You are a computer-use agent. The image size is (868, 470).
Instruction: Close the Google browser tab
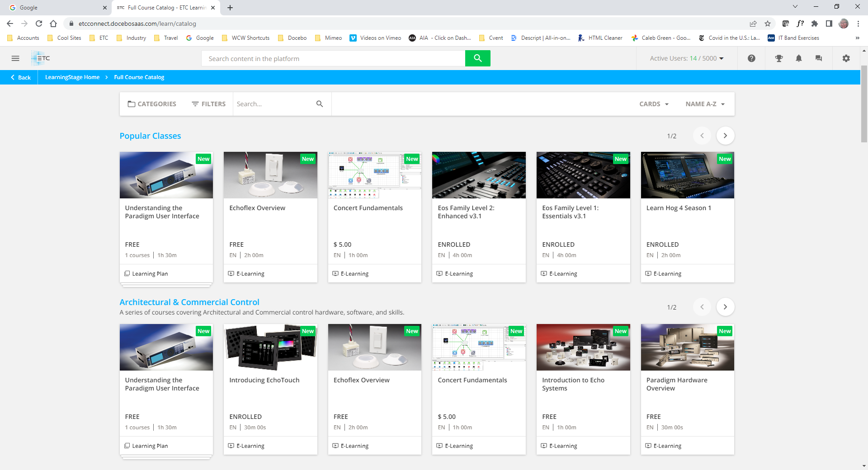[105, 8]
